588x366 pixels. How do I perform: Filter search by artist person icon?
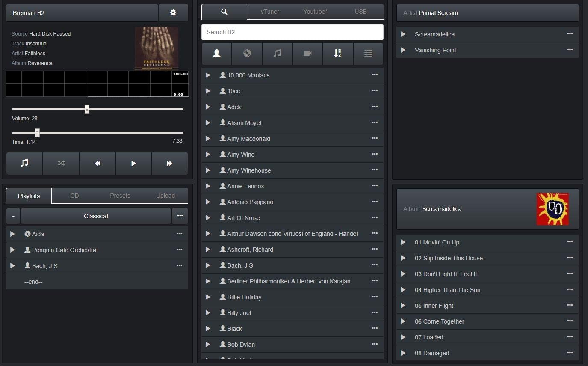[x=216, y=54]
